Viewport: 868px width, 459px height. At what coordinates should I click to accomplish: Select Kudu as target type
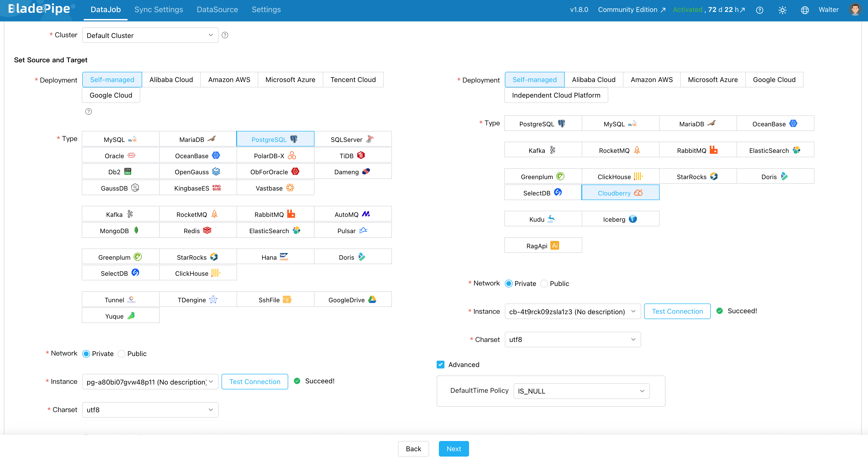point(543,219)
